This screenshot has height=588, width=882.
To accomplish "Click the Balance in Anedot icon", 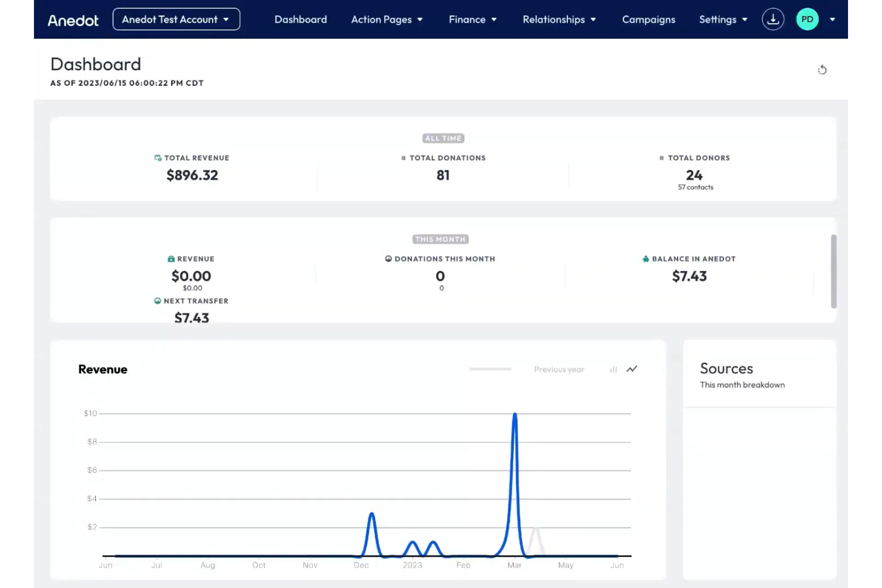I will pyautogui.click(x=645, y=259).
